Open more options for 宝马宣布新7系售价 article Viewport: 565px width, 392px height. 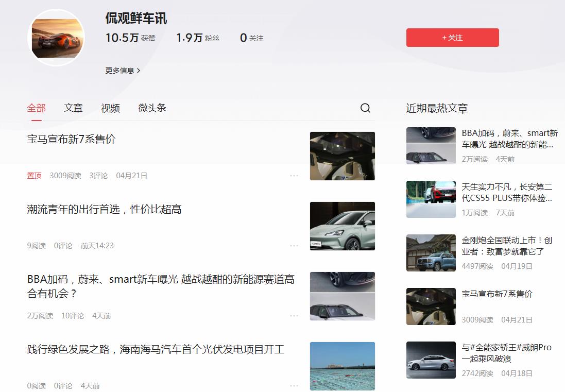point(294,176)
